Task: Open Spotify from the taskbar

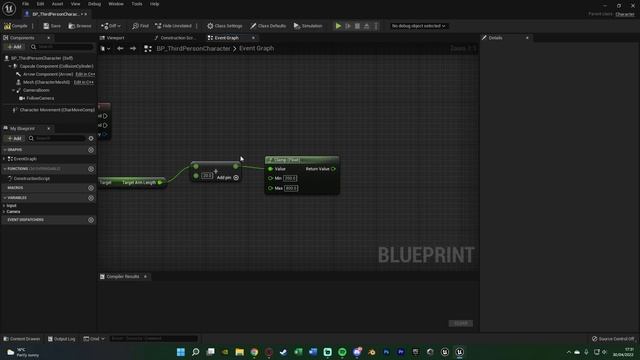Action: (x=342, y=352)
